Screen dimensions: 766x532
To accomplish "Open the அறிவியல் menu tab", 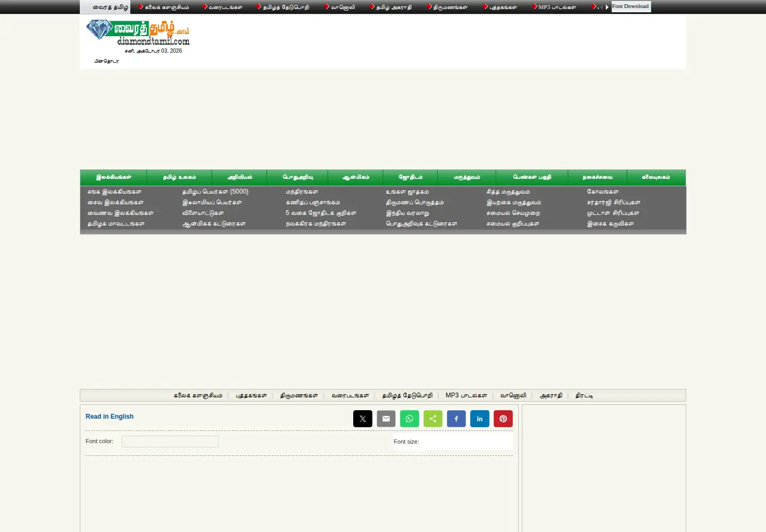I will [x=239, y=177].
